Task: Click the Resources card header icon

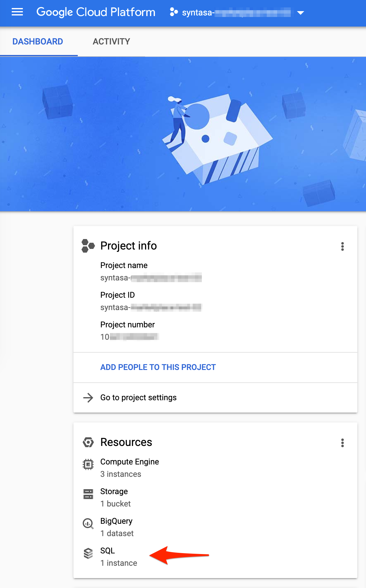Action: tap(88, 442)
